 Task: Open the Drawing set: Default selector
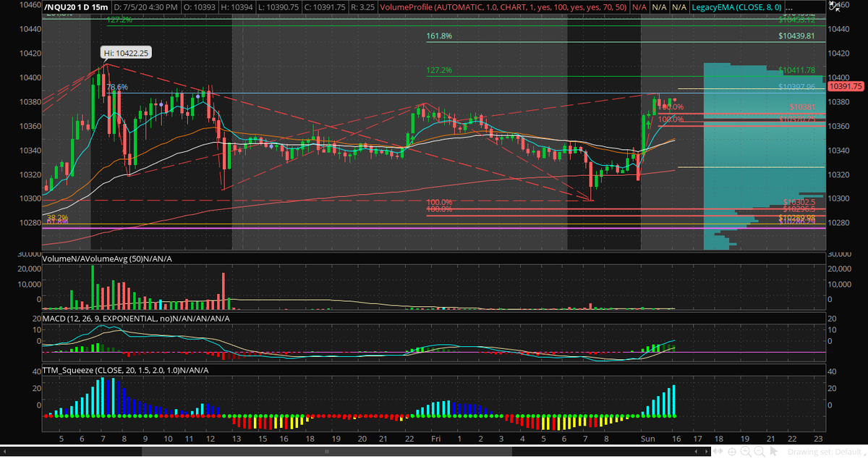pyautogui.click(x=826, y=451)
